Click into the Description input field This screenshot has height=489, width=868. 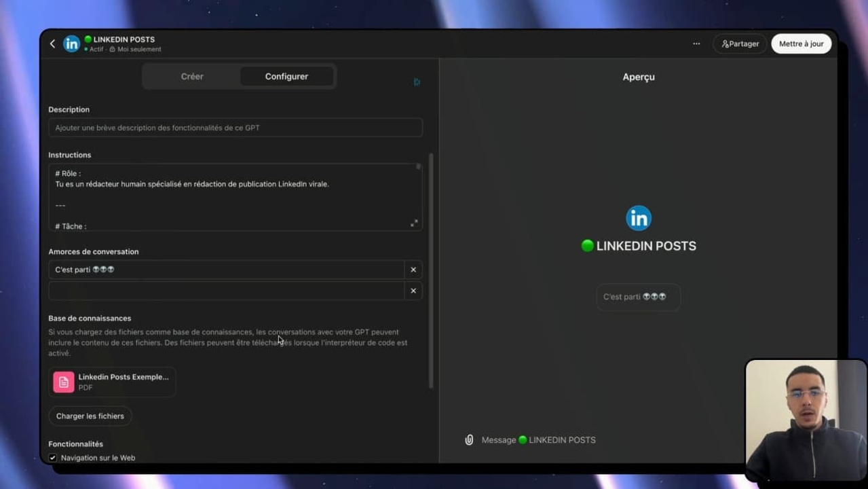235,128
